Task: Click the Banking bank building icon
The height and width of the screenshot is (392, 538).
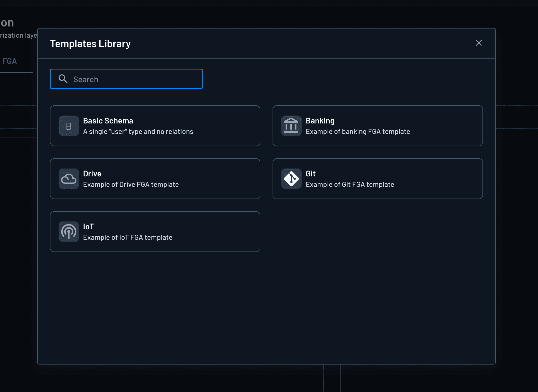Action: point(291,126)
